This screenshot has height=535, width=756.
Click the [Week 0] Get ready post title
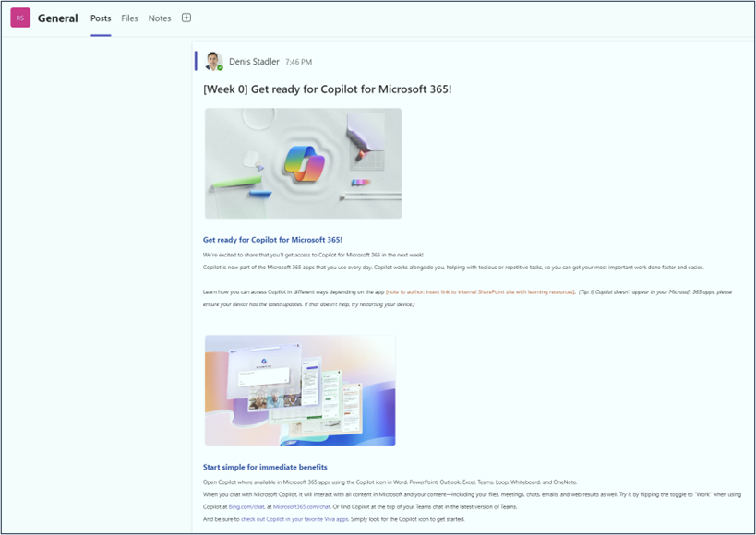click(x=328, y=89)
